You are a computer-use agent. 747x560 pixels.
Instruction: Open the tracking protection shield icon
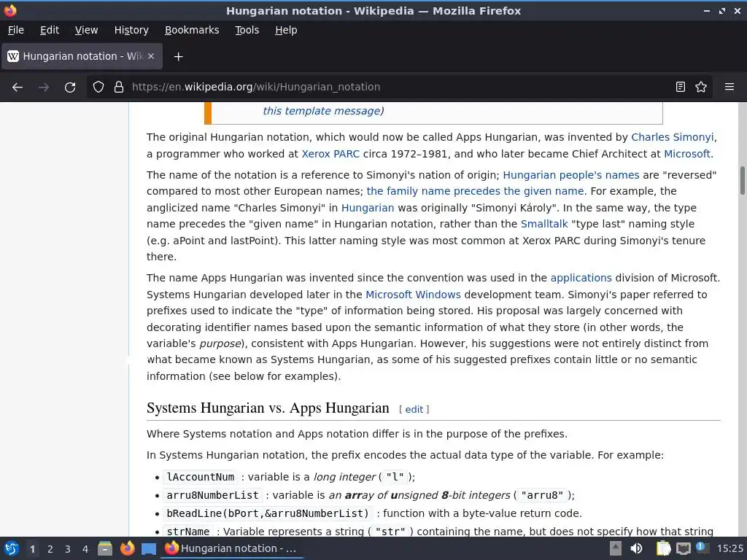tap(98, 87)
